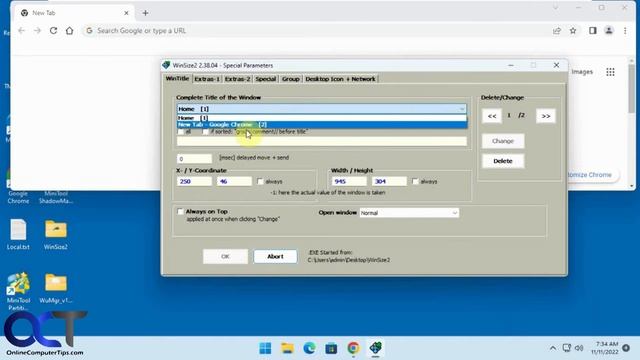Click Height field showing 304

tap(389, 181)
